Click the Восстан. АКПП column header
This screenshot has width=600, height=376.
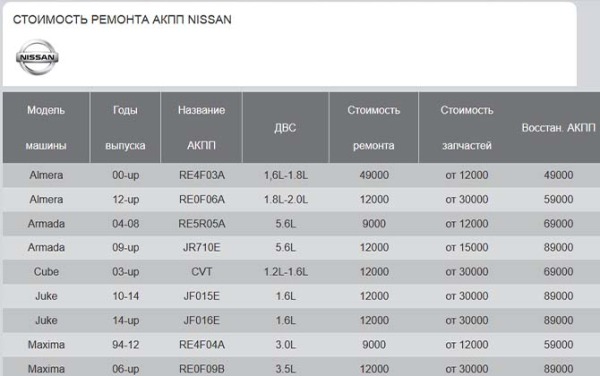[x=558, y=127]
